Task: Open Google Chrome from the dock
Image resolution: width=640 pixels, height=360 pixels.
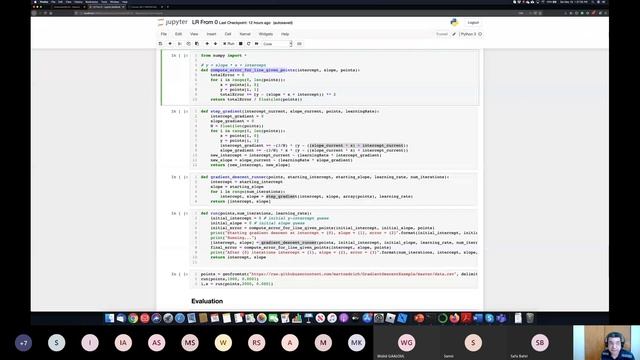Action: pyautogui.click(x=133, y=318)
